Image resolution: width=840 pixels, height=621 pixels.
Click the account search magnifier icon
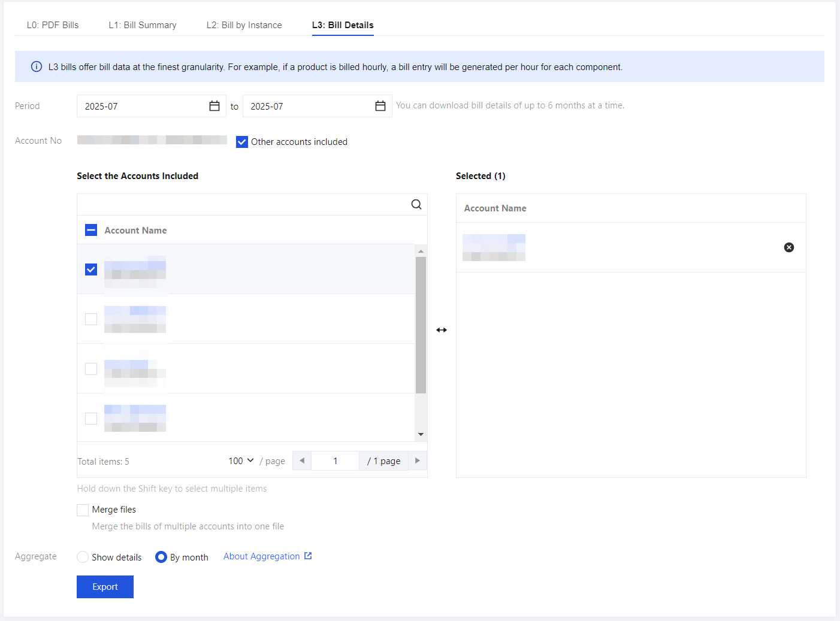coord(416,205)
